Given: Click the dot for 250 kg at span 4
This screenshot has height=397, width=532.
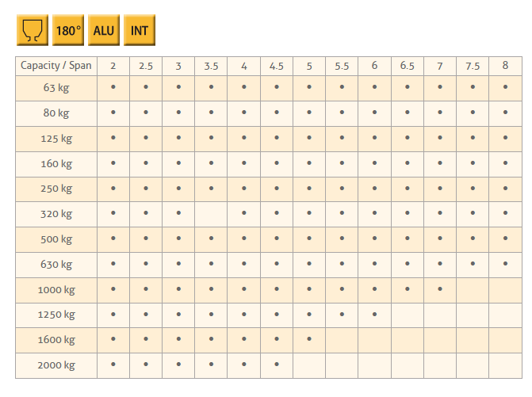Looking at the screenshot, I should click(244, 189).
